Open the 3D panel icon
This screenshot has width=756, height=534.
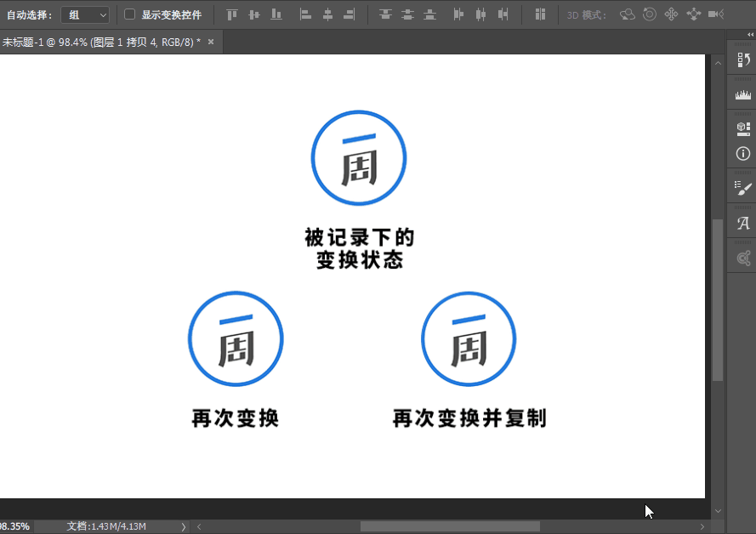742,128
